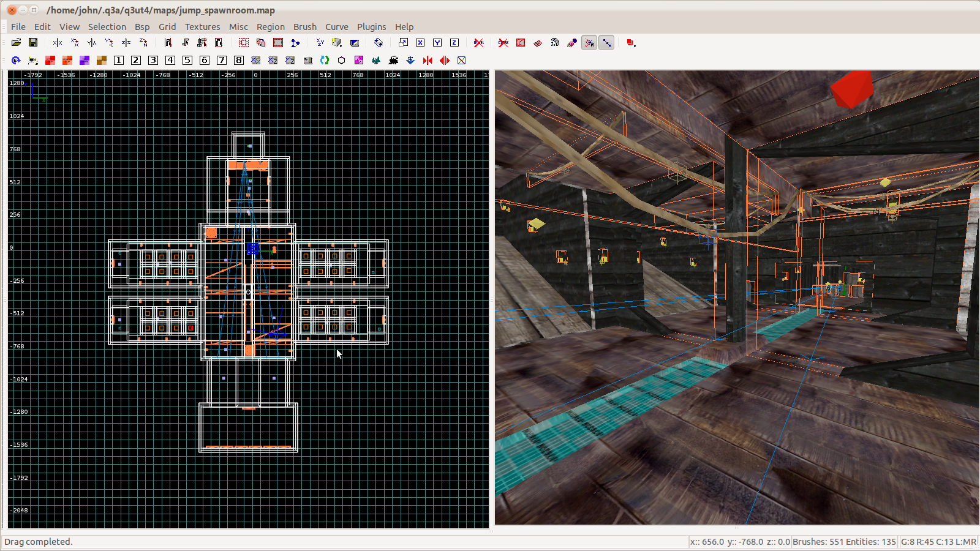This screenshot has height=551, width=980.
Task: Expand the Curve menu
Action: click(x=336, y=27)
